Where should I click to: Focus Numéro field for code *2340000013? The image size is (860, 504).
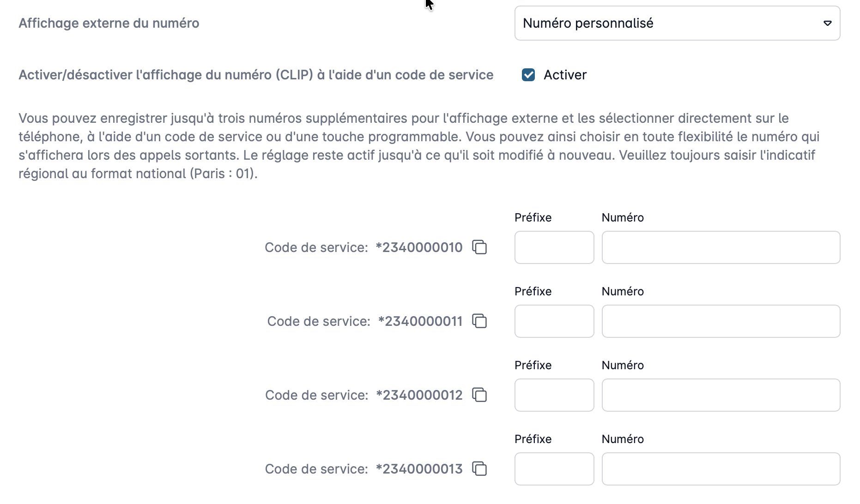[721, 469]
